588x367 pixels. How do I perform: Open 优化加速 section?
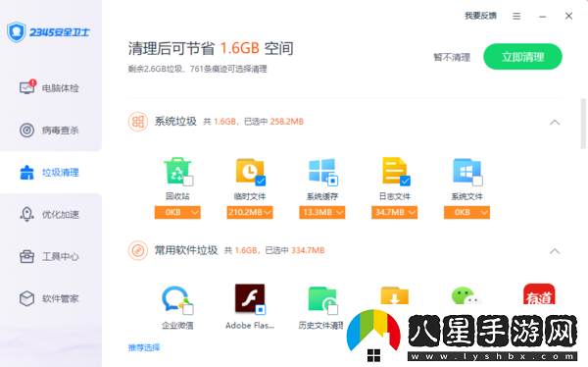(51, 215)
